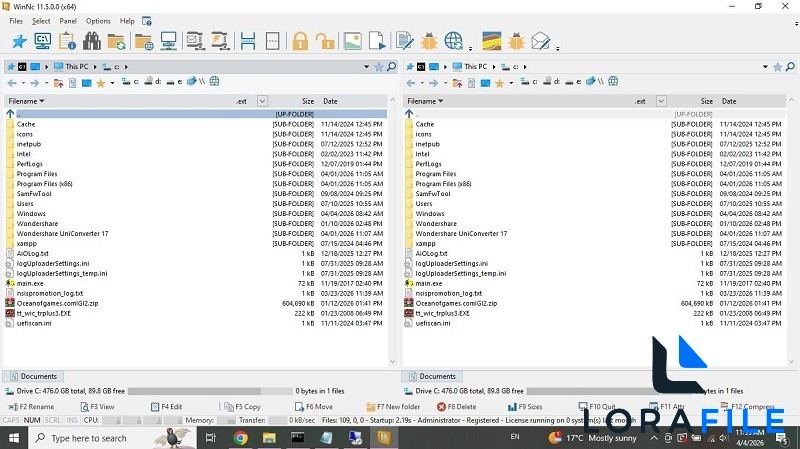
Task: Open the Panel menu
Action: click(68, 21)
